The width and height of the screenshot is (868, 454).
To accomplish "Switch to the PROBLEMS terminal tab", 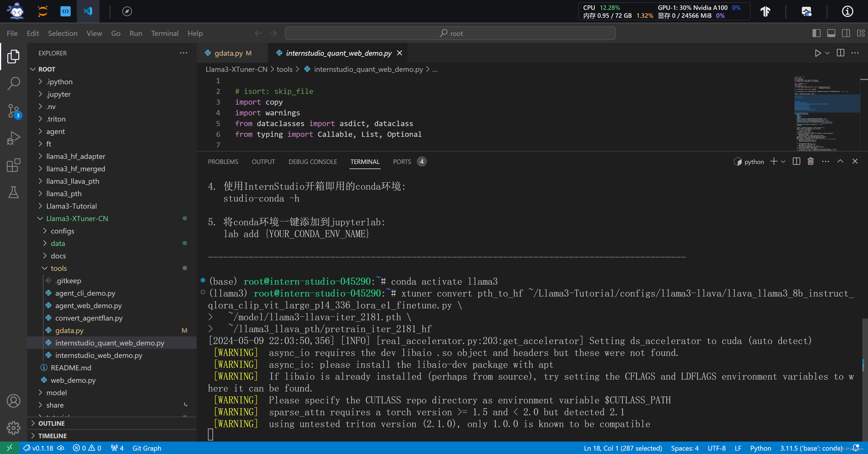I will [223, 161].
